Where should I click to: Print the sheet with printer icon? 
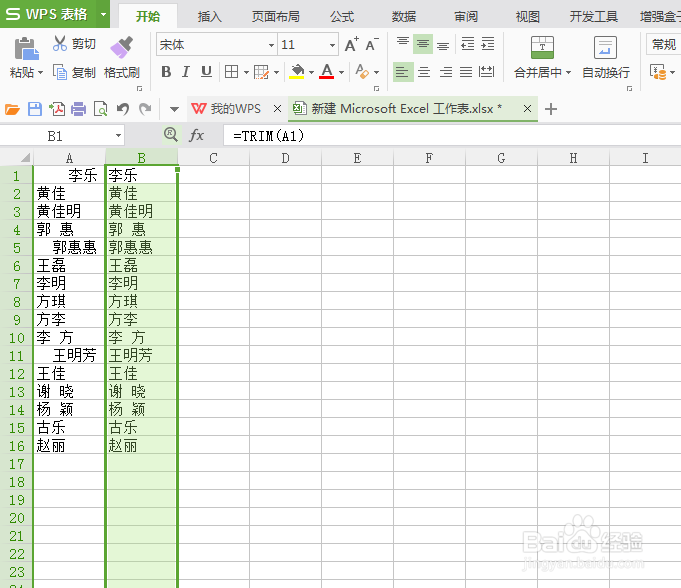(x=79, y=109)
